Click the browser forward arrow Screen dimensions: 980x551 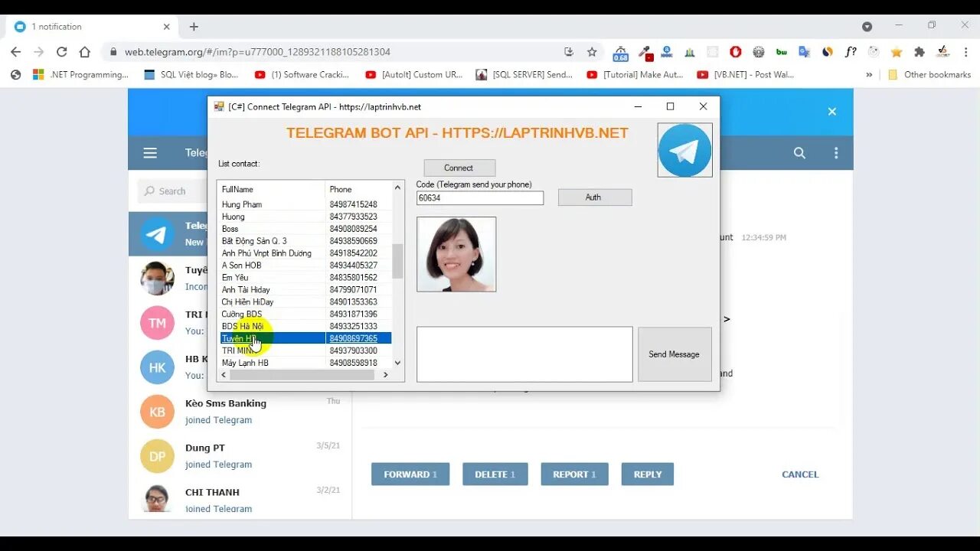click(x=38, y=52)
